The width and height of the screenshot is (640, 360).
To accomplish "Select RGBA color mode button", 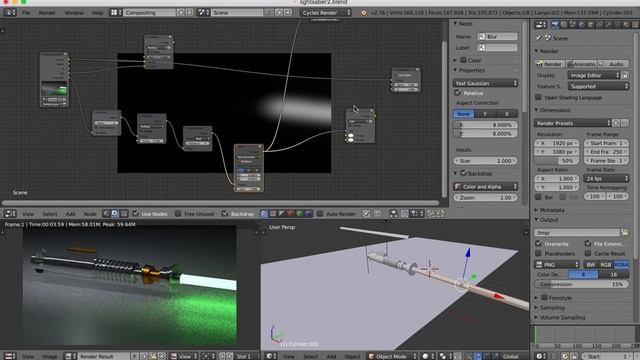I will tap(622, 264).
